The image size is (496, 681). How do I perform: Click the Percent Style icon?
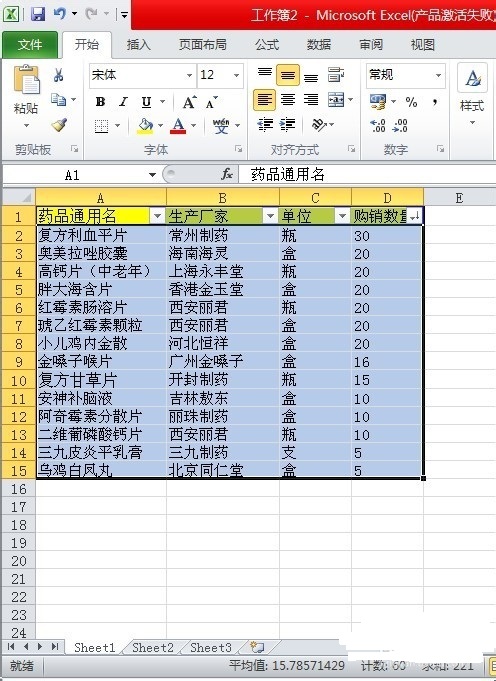[411, 102]
